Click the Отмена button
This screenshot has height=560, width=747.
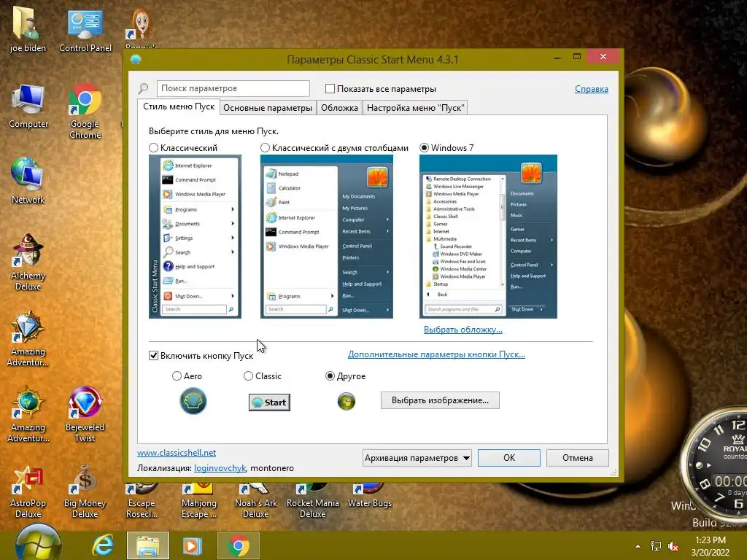[578, 458]
